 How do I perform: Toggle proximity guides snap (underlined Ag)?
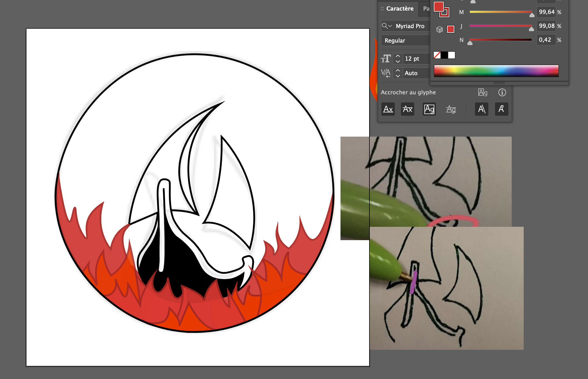coord(451,109)
